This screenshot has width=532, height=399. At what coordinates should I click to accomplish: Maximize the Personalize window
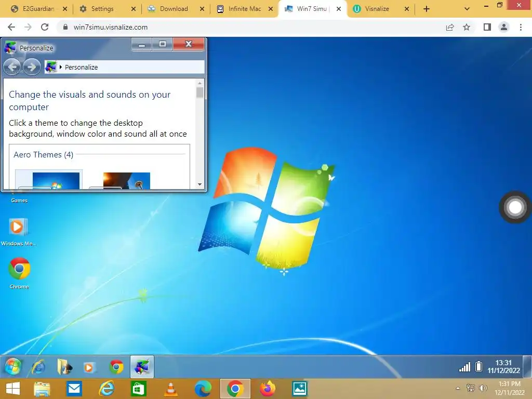[163, 45]
